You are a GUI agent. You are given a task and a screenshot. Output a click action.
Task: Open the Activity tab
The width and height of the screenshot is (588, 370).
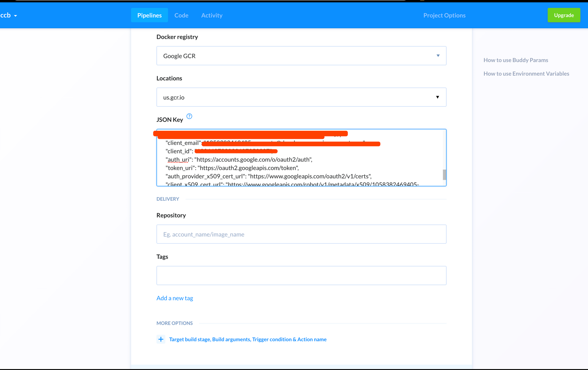click(x=212, y=15)
